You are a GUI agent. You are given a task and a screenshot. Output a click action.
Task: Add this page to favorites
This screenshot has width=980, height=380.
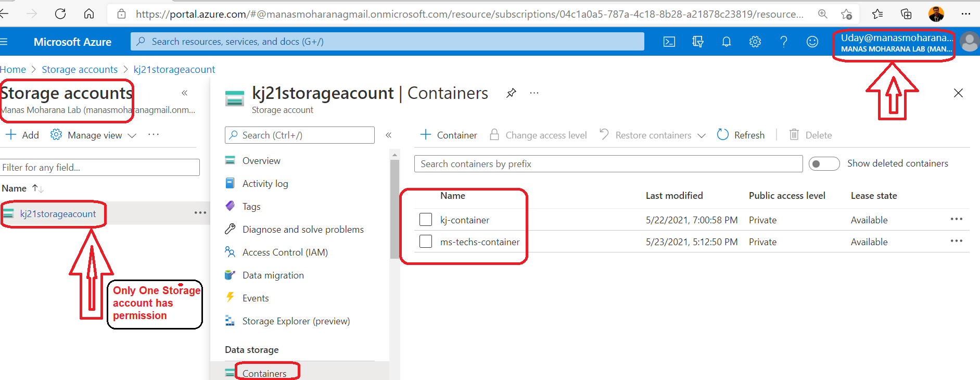pyautogui.click(x=847, y=14)
